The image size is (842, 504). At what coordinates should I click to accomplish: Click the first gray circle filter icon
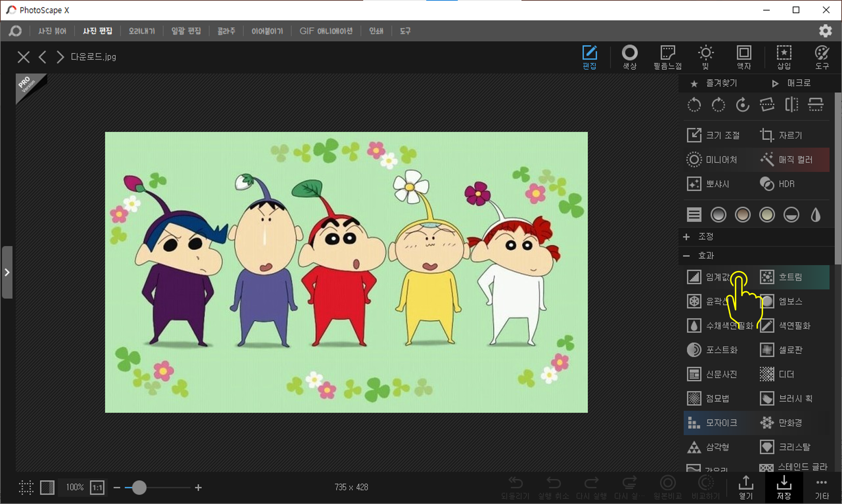click(718, 215)
